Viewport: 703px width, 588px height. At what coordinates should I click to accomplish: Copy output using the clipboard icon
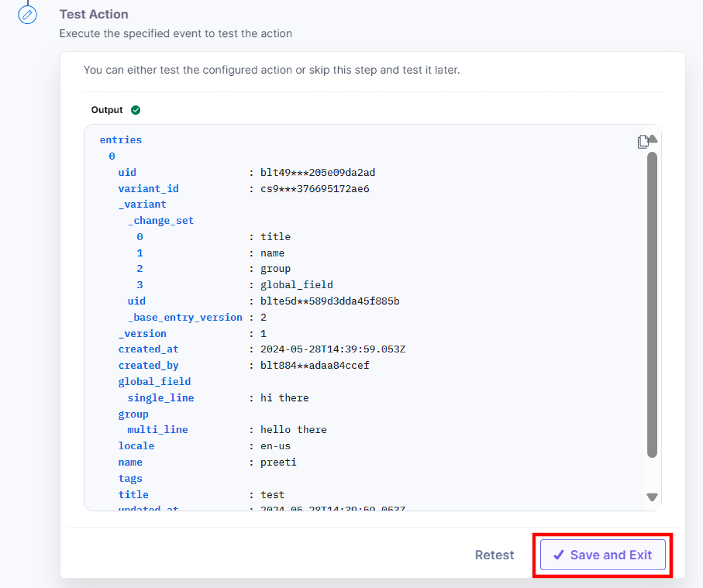click(x=643, y=142)
